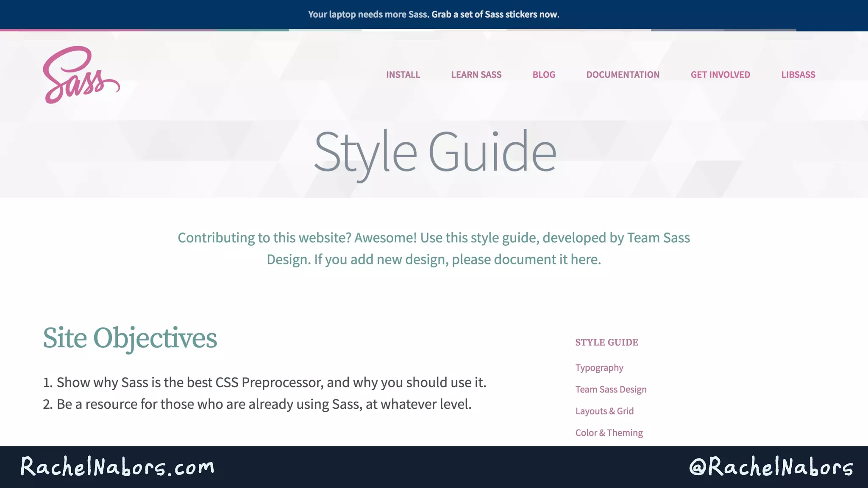
Task: Click the @RachelNabors handle
Action: [771, 467]
